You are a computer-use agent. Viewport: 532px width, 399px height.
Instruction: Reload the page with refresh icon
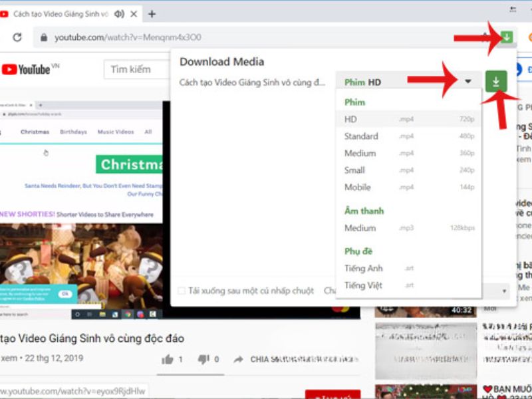click(17, 37)
